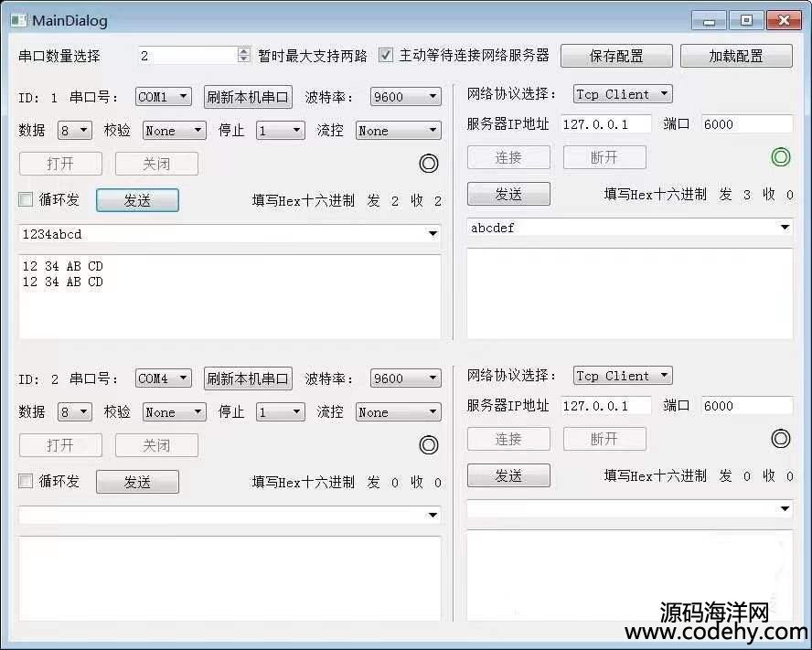Enable 循环发 checkbox for ID 1
The image size is (812, 650).
26,199
